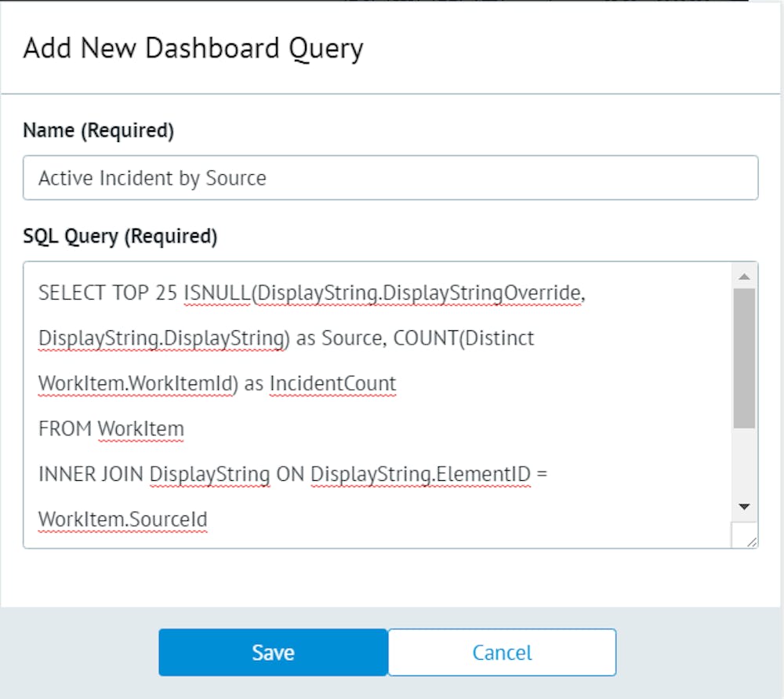
Task: Click the word 'WorkItem' after FROM
Action: click(141, 428)
